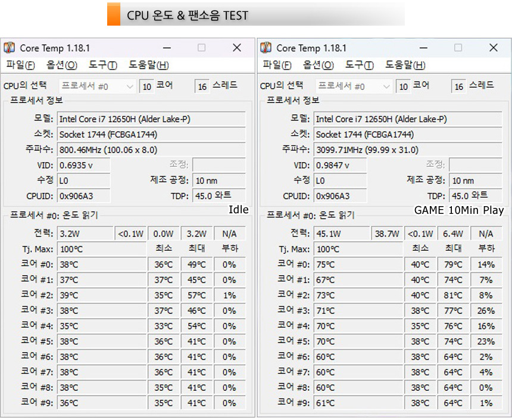The image size is (512, 420).
Task: Open 옵션(O) menu in left window
Action: point(62,65)
